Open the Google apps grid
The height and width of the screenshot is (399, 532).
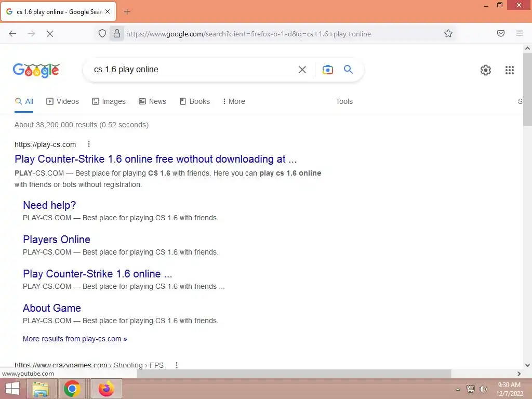509,70
